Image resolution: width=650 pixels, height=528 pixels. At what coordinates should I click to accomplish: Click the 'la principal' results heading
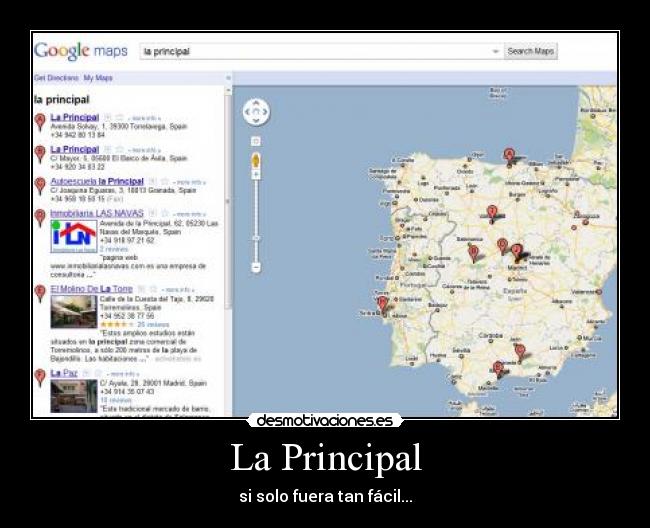62,99
